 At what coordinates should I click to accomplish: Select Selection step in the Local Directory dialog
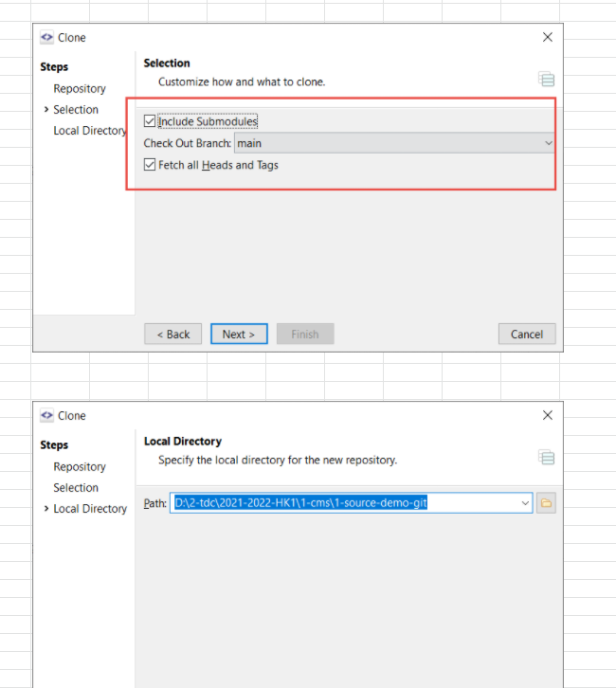coord(76,488)
